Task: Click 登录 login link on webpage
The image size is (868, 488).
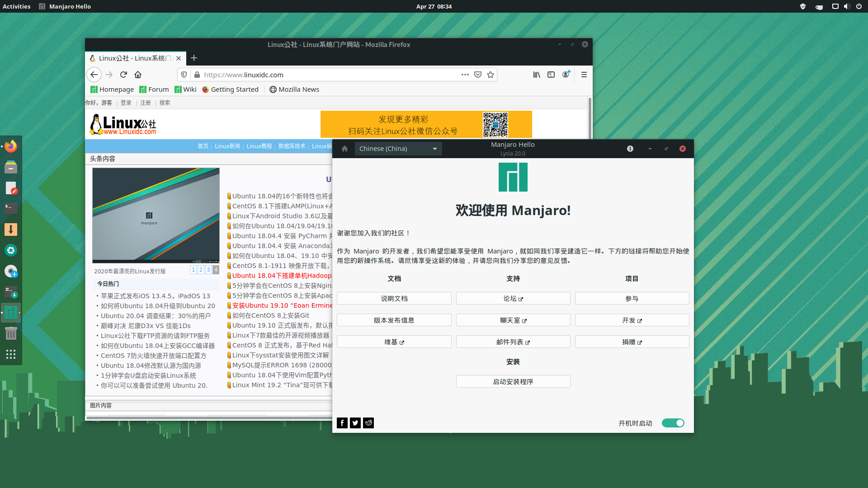Action: [126, 103]
